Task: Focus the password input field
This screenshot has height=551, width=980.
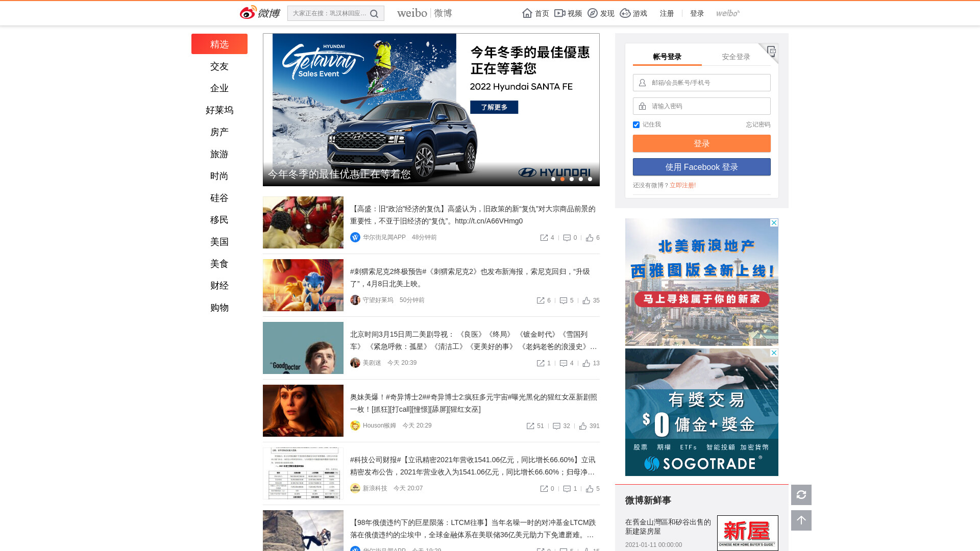Action: click(x=702, y=106)
